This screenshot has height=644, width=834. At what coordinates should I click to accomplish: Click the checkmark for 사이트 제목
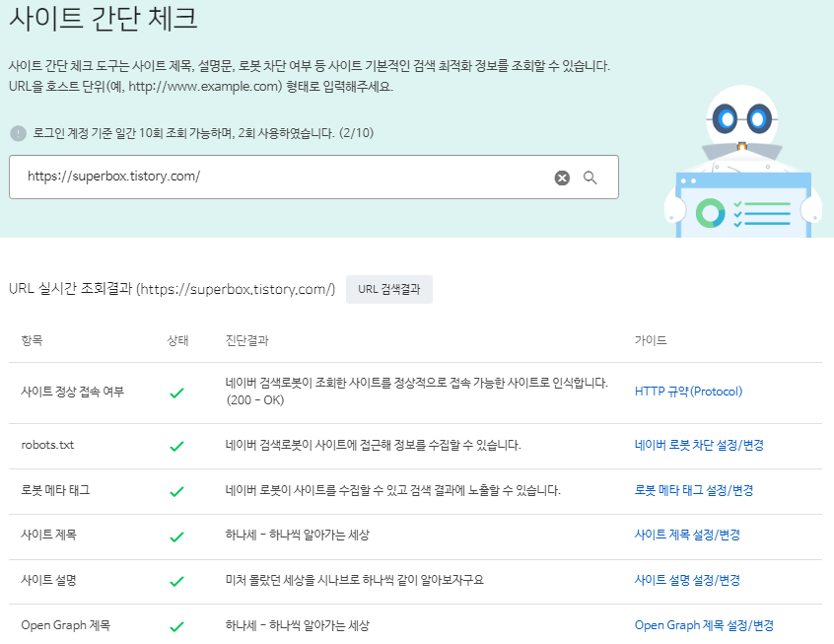coord(177,537)
